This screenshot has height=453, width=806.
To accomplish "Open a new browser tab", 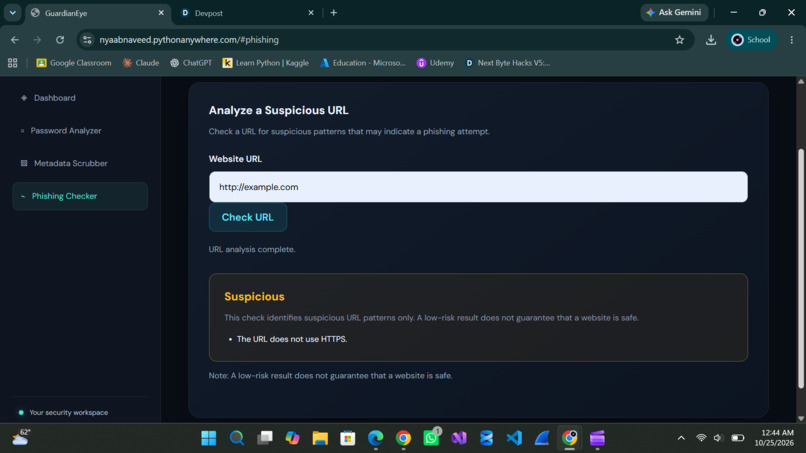I will click(x=334, y=13).
